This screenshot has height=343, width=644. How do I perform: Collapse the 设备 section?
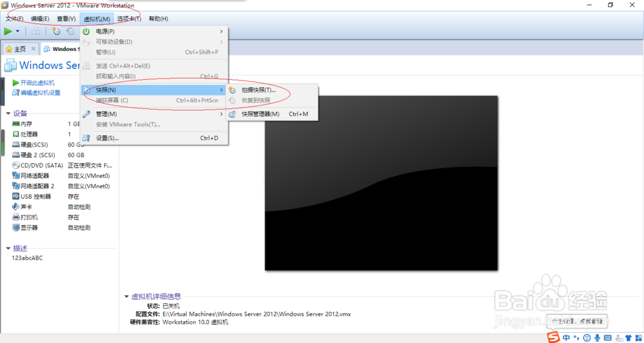coord(8,114)
